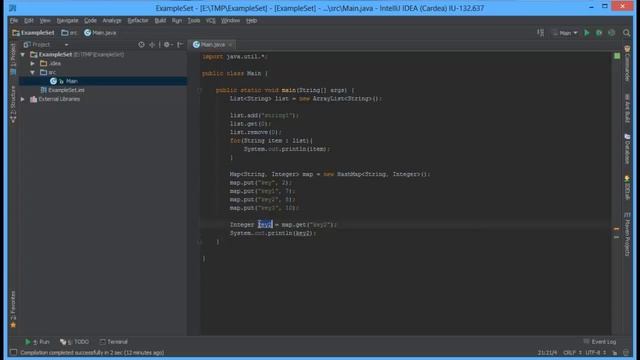This screenshot has width=640, height=360.
Task: Click cursor position 21:21 in status bar
Action: 547,352
